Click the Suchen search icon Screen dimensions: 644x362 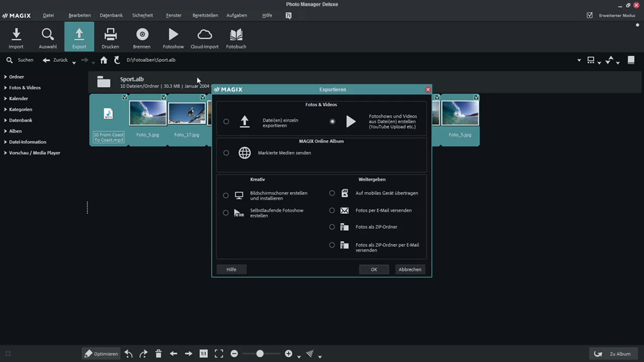click(x=9, y=60)
